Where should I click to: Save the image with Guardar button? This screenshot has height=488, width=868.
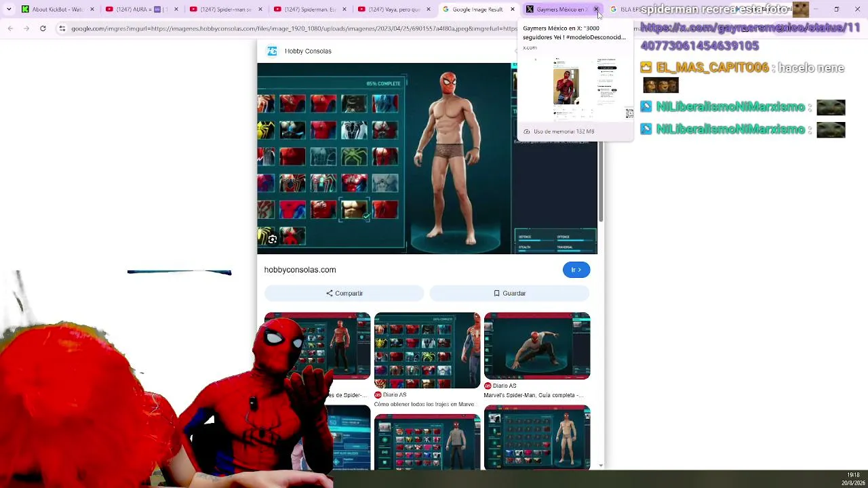pos(509,293)
